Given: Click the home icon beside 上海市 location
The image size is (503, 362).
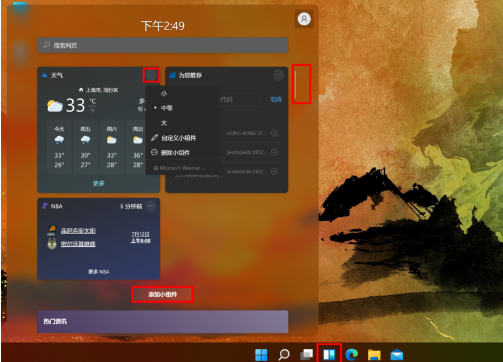Looking at the screenshot, I should (x=81, y=90).
